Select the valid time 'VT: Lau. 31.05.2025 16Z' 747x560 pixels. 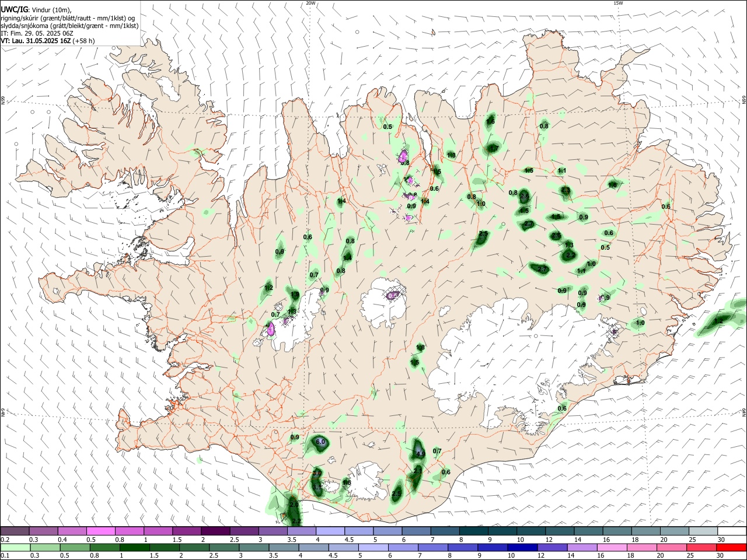pos(36,41)
